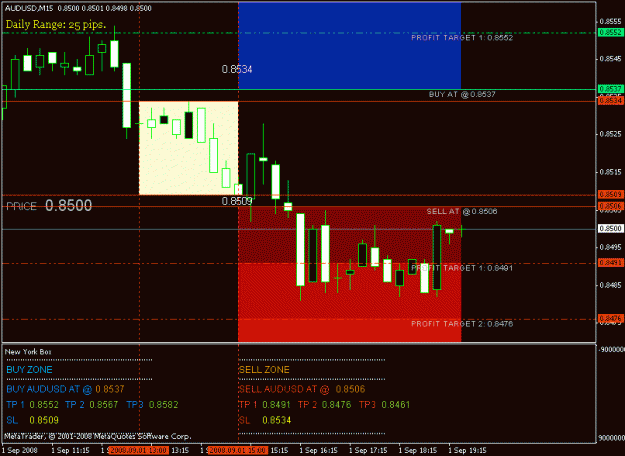Click the 0.8525 price scale label

[611, 134]
